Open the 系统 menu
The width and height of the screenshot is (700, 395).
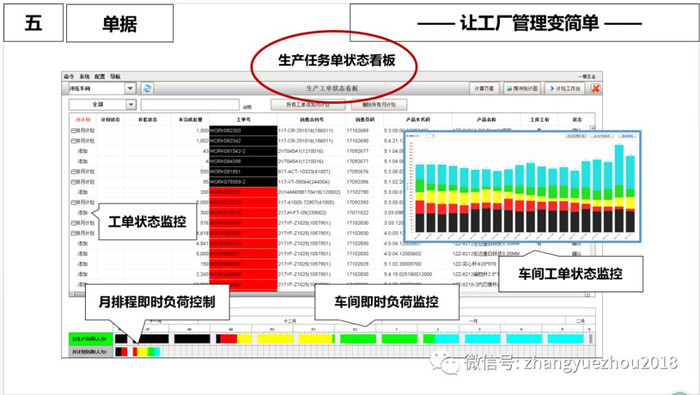[x=84, y=76]
